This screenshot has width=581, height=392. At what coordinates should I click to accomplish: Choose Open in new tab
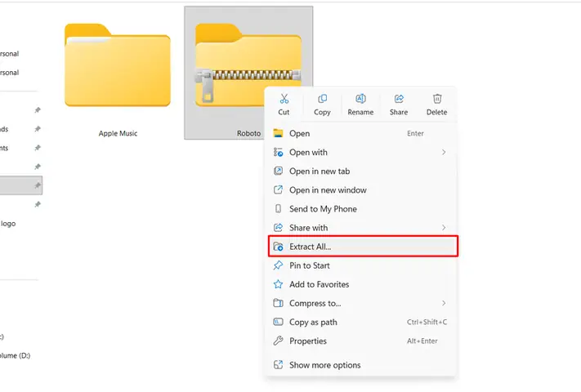(x=362, y=171)
